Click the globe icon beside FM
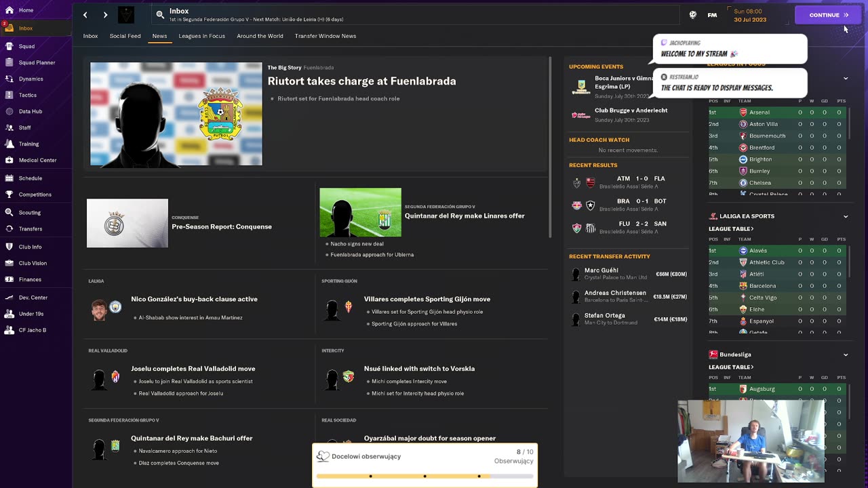The image size is (868, 488). [692, 15]
